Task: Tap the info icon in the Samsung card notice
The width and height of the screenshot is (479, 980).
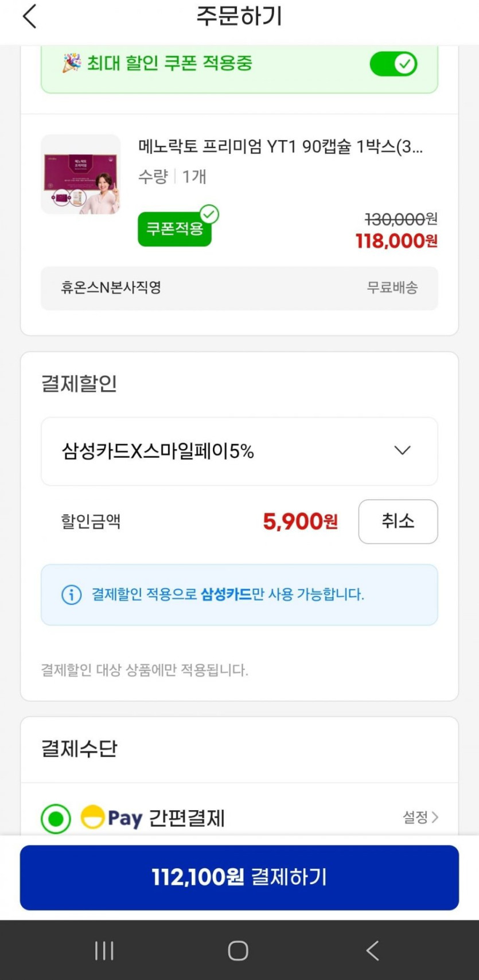Action: tap(71, 594)
